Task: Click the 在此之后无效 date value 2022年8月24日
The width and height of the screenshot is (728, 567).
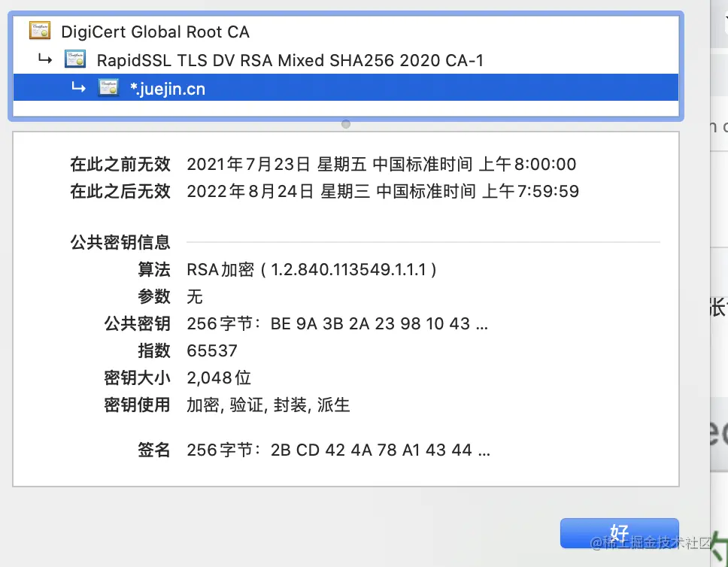Action: [383, 191]
